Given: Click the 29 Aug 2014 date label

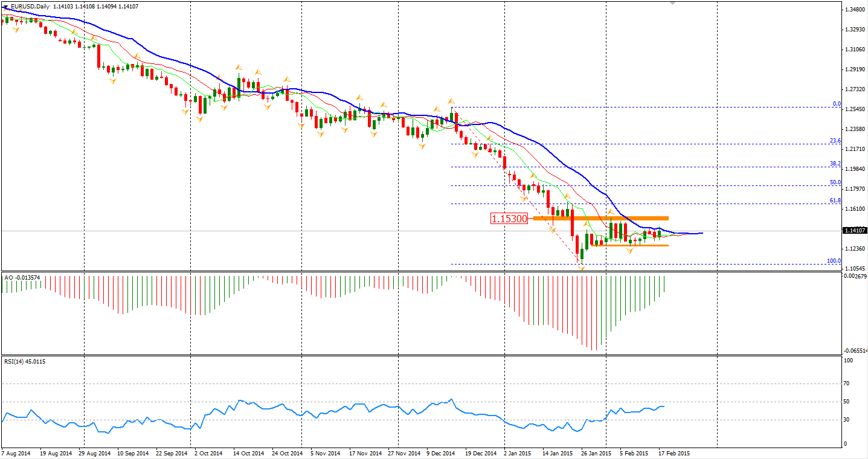Looking at the screenshot, I should click(x=95, y=452).
